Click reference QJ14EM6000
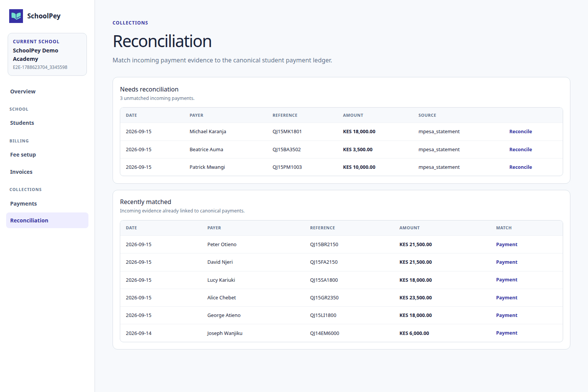 pyautogui.click(x=325, y=333)
